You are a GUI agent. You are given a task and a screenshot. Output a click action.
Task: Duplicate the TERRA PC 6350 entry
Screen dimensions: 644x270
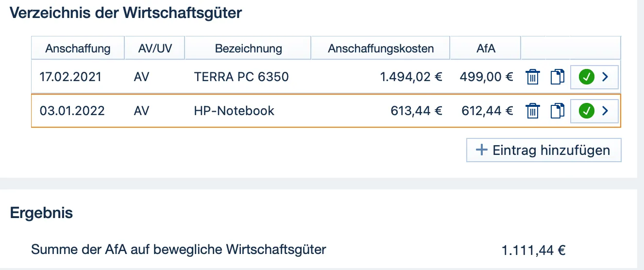point(558,77)
